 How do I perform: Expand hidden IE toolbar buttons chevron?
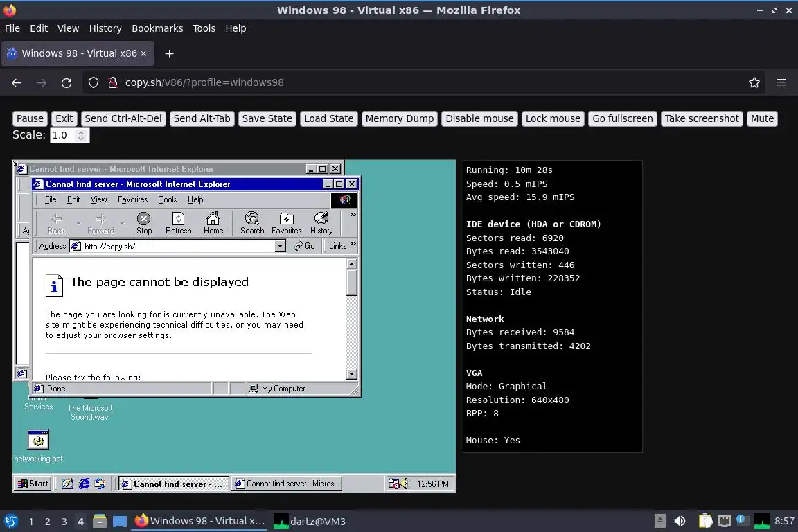353,215
